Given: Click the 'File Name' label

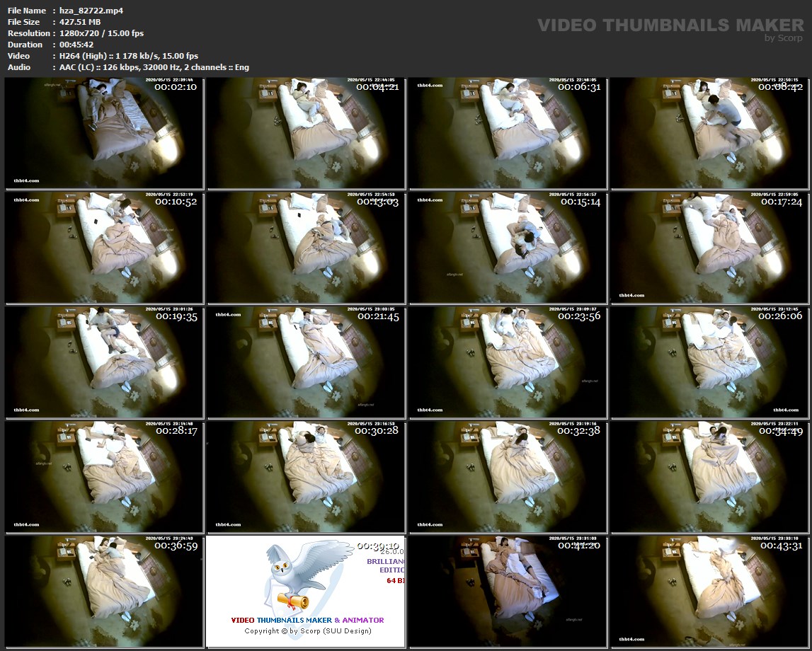Looking at the screenshot, I should [27, 11].
